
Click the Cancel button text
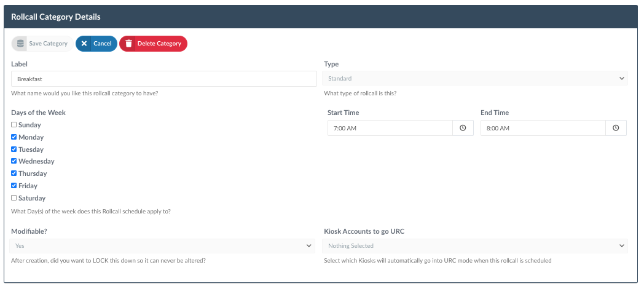102,44
